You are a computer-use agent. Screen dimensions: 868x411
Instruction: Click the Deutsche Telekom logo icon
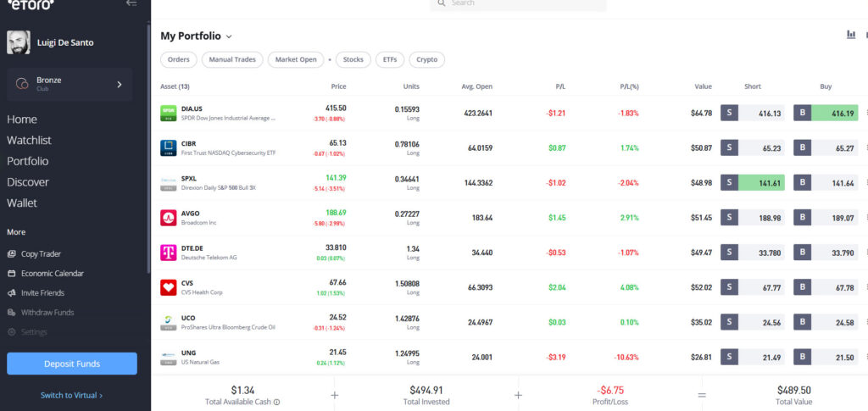click(x=168, y=253)
